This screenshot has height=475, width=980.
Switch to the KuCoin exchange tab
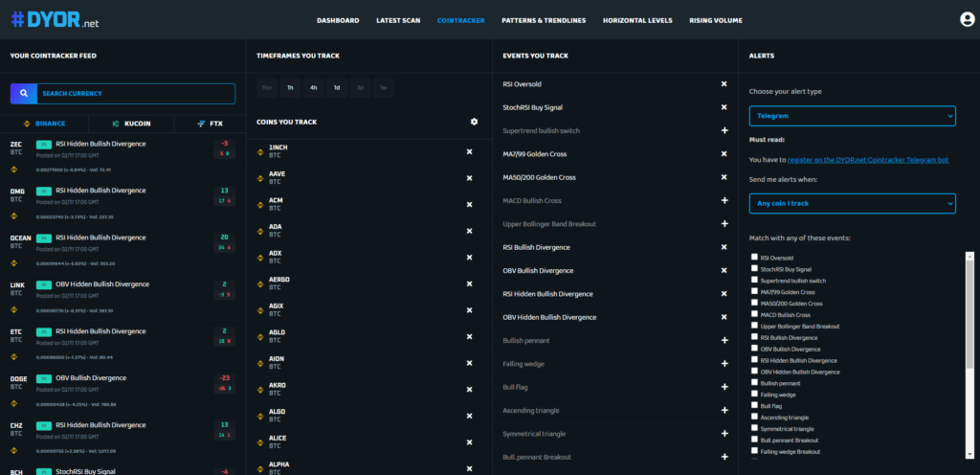click(132, 124)
